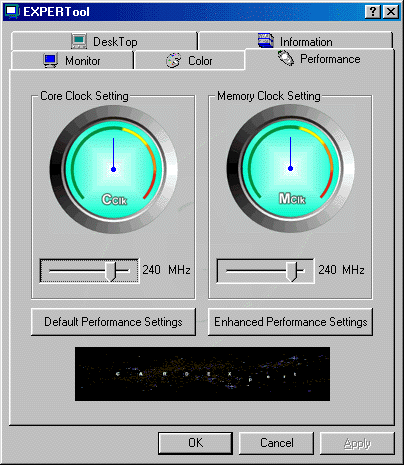This screenshot has height=465, width=404.
Task: Click the Cclk core clock gauge
Action: point(113,169)
